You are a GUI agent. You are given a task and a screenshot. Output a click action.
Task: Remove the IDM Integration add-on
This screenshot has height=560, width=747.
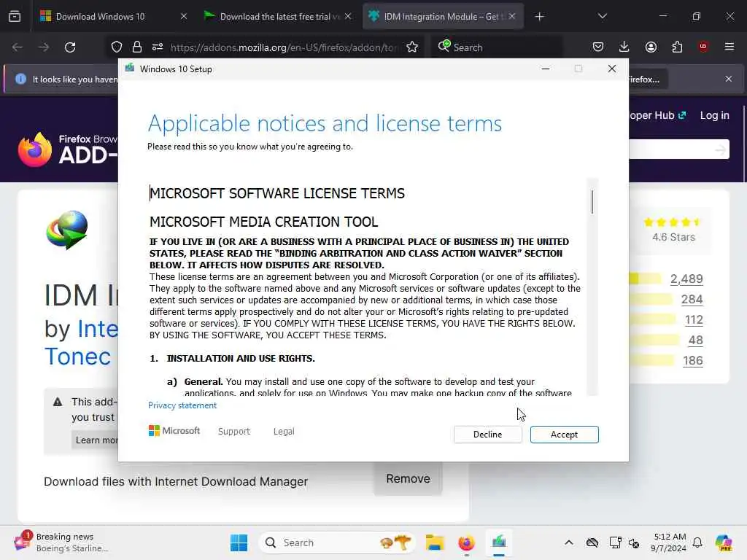[x=408, y=478]
